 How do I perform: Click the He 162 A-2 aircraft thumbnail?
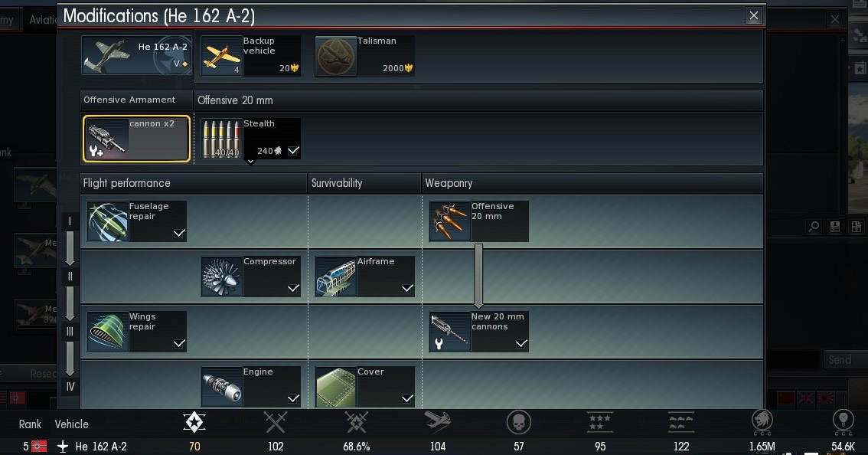137,55
